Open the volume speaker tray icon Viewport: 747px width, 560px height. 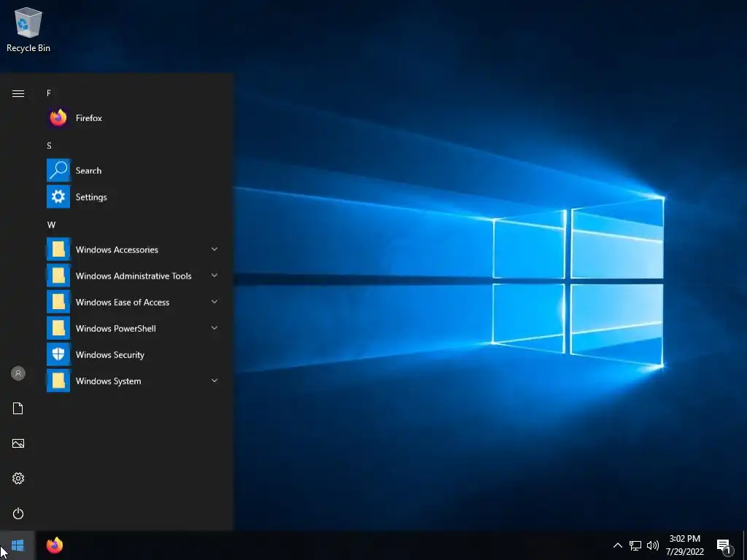[x=653, y=545]
